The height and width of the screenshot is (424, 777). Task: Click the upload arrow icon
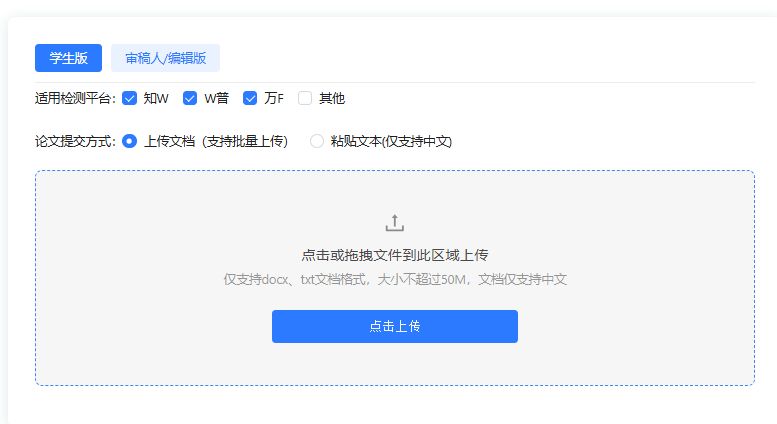click(395, 223)
